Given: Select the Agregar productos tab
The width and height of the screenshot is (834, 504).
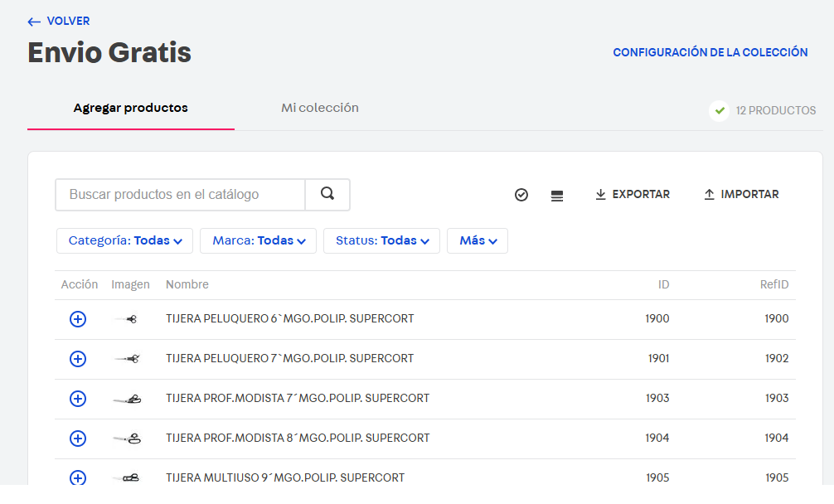Looking at the screenshot, I should [131, 109].
